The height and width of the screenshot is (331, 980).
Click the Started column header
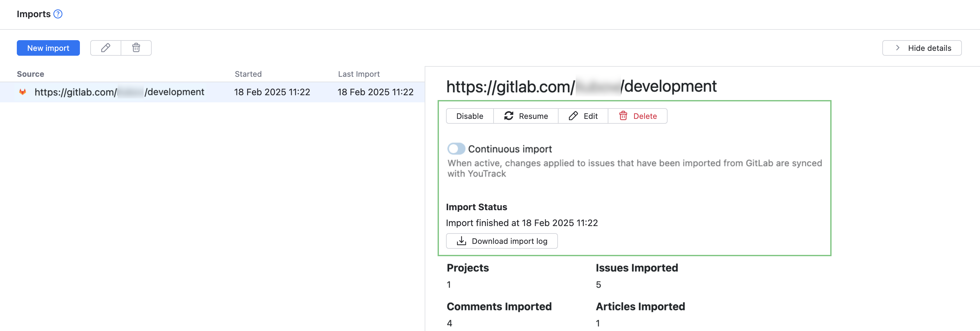click(x=248, y=74)
